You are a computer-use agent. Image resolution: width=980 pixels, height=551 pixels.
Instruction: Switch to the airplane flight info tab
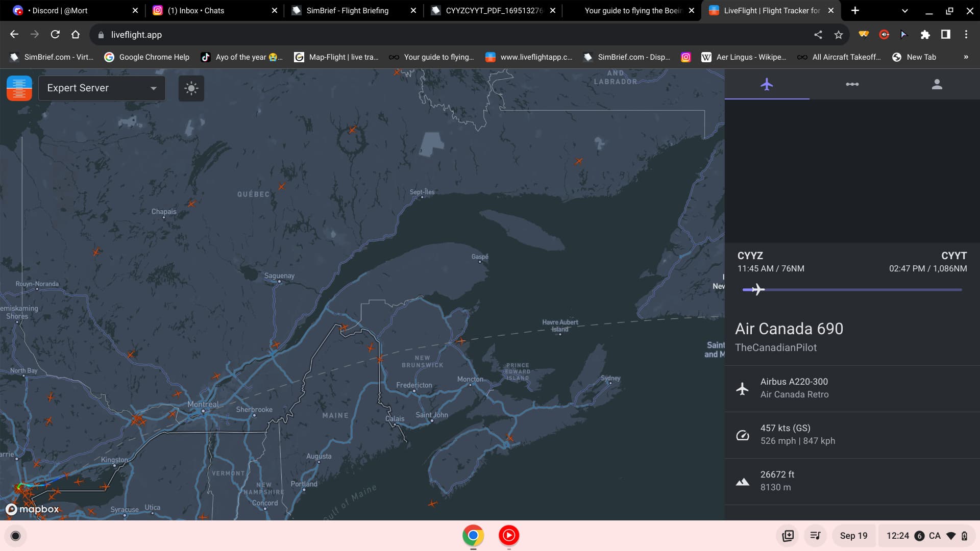tap(767, 84)
